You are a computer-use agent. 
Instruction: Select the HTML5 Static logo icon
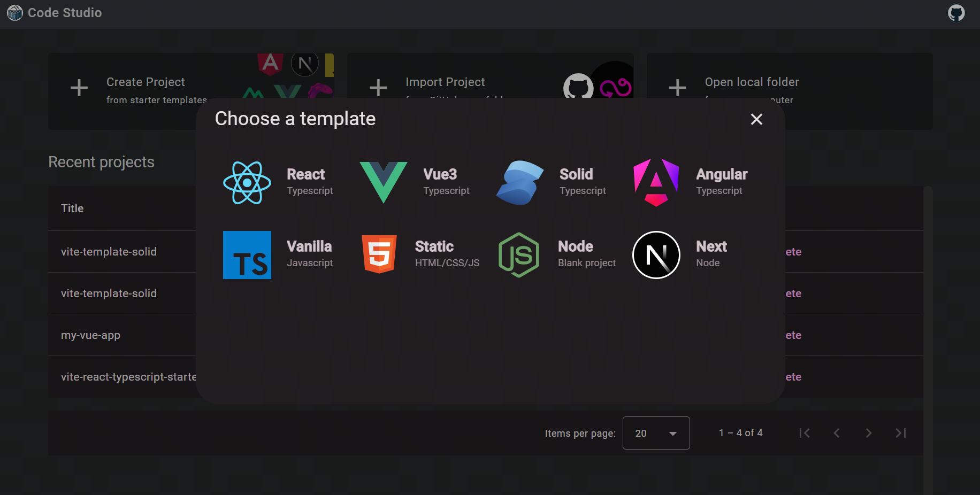tap(379, 254)
